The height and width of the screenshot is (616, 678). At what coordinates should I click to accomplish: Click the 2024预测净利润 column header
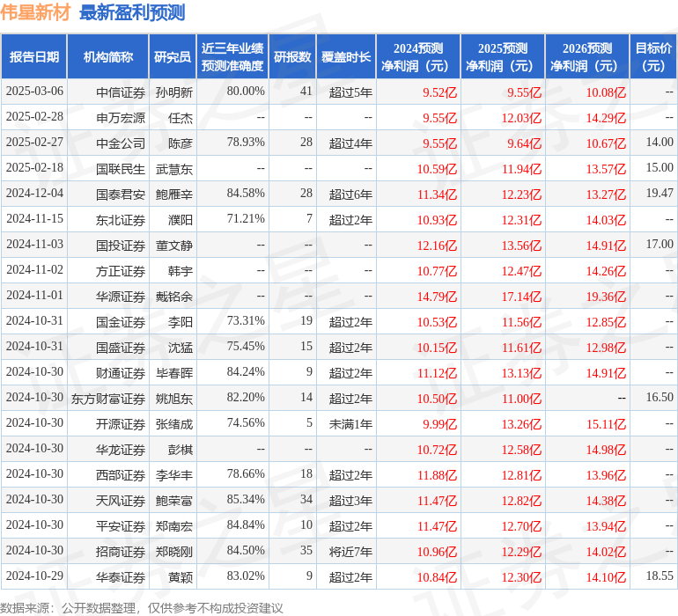pos(418,57)
